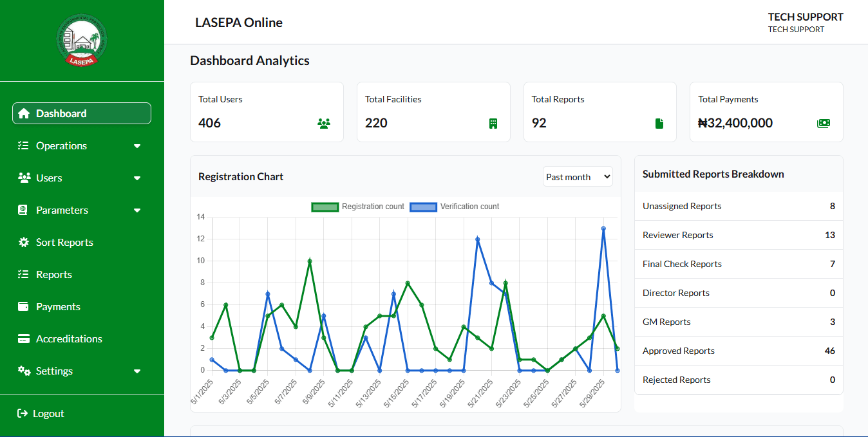Screen dimensions: 868x437
Task: Click the Total Payments money icon
Action: tap(824, 124)
